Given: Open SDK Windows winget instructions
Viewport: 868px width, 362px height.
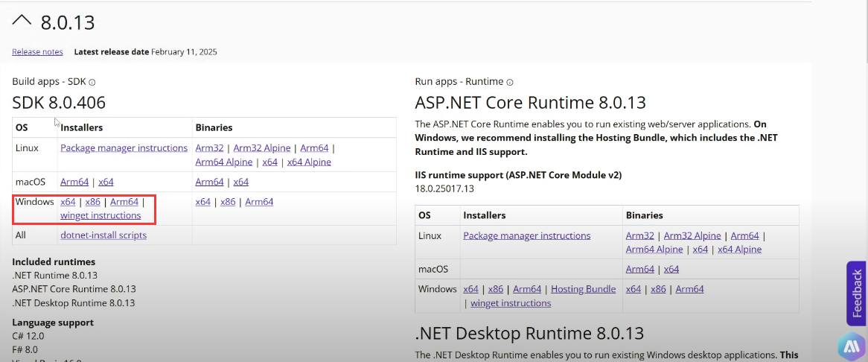Looking at the screenshot, I should pos(100,215).
